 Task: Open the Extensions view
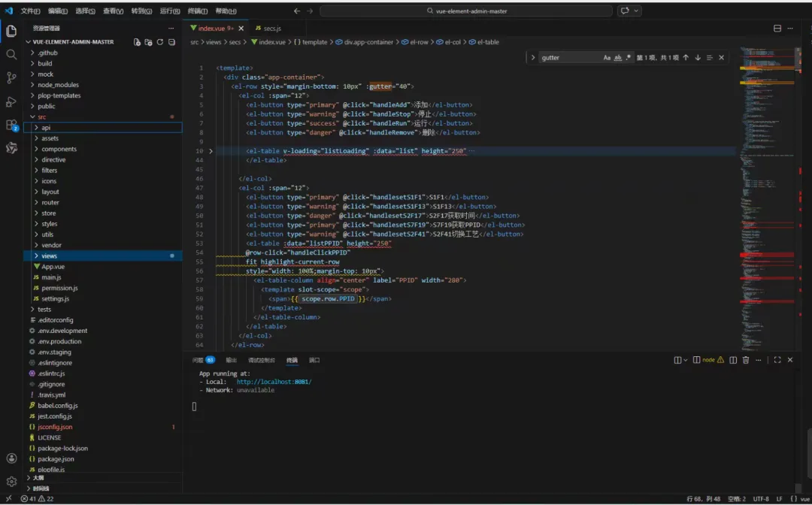pos(11,125)
